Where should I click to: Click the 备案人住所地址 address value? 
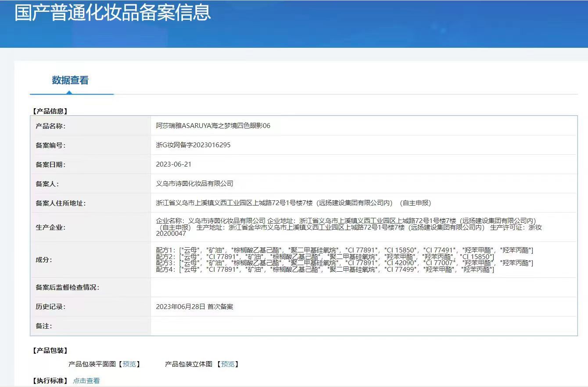294,203
